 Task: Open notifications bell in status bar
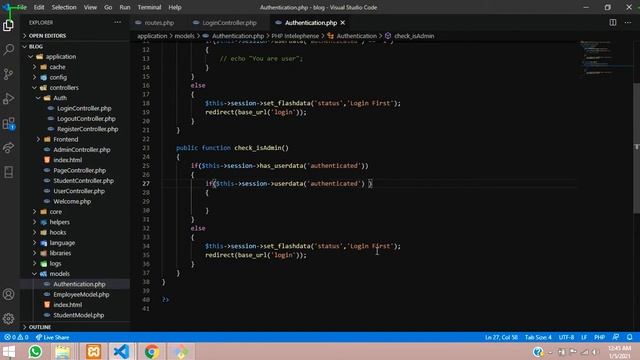point(629,338)
